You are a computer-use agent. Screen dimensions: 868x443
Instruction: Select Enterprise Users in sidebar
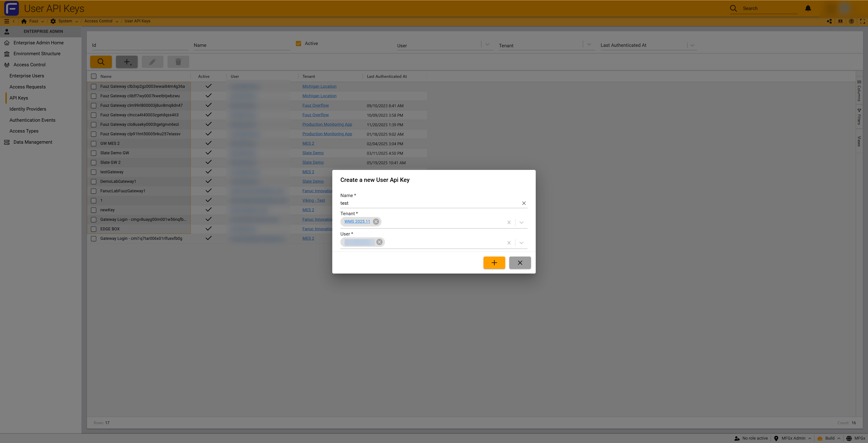pyautogui.click(x=27, y=76)
